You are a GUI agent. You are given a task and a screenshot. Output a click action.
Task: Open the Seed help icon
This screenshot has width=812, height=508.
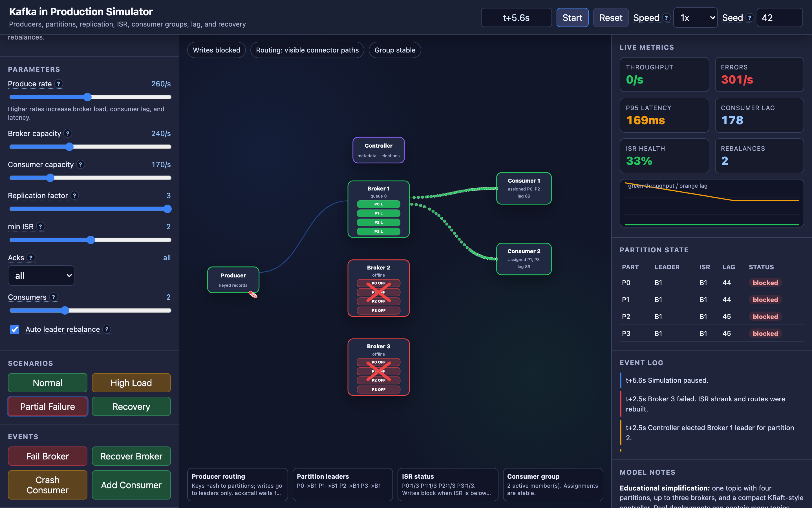coord(750,17)
